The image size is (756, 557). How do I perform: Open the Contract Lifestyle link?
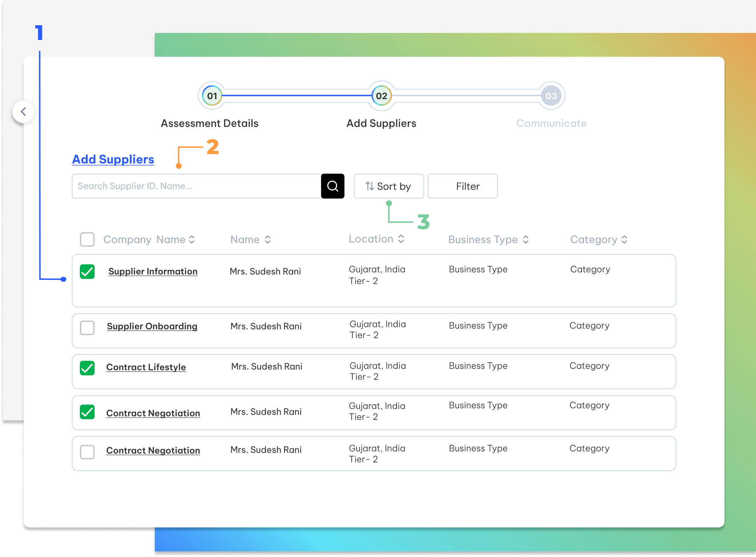146,367
